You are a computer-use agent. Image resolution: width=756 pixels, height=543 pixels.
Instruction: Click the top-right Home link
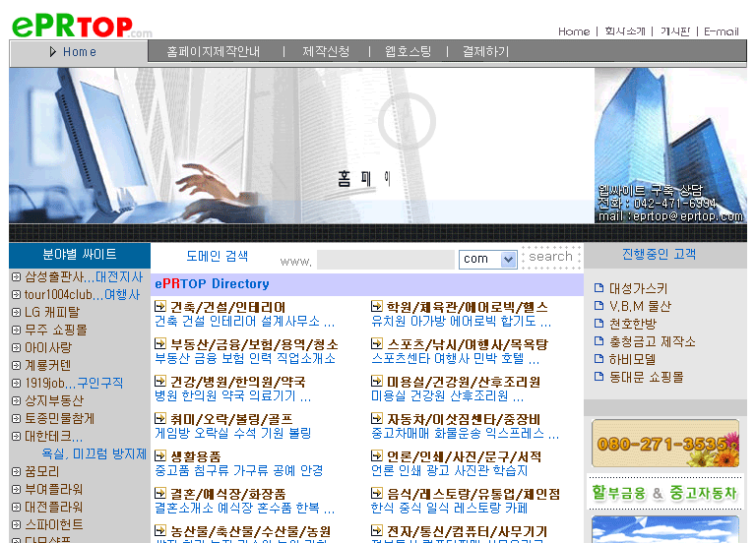pos(574,31)
